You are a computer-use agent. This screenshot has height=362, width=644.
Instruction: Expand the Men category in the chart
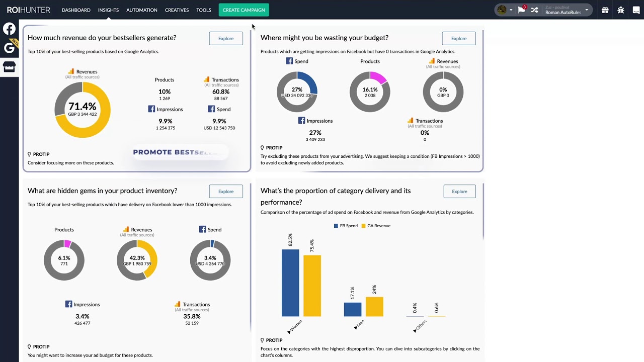[359, 325]
